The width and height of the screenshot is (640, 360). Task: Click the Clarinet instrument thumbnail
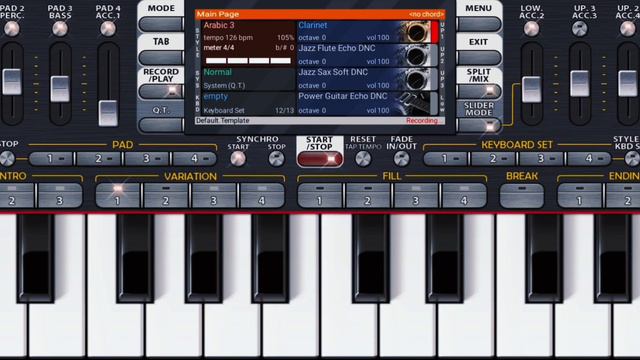coord(415,31)
